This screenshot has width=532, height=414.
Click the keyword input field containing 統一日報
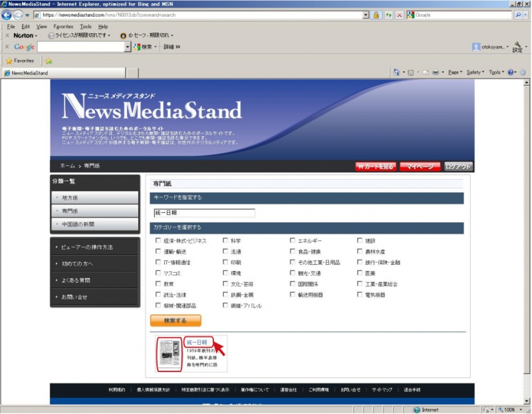(204, 213)
